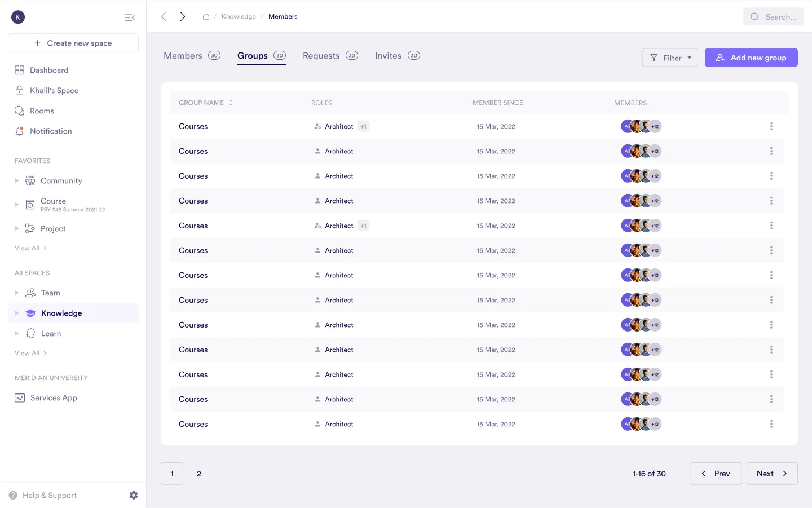
Task: Click the Next page button
Action: tap(771, 474)
